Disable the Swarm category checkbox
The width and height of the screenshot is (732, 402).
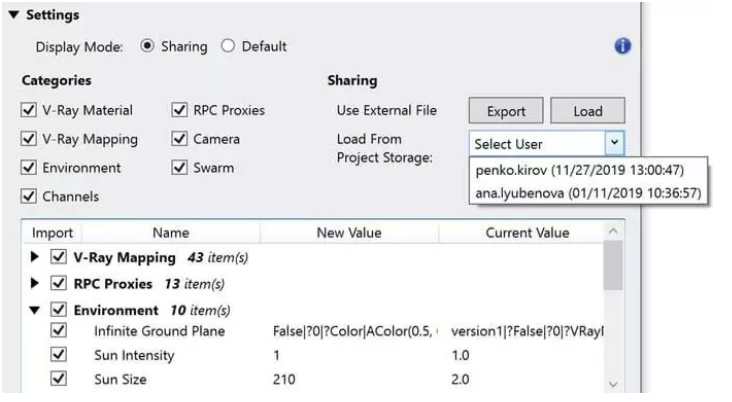[180, 168]
